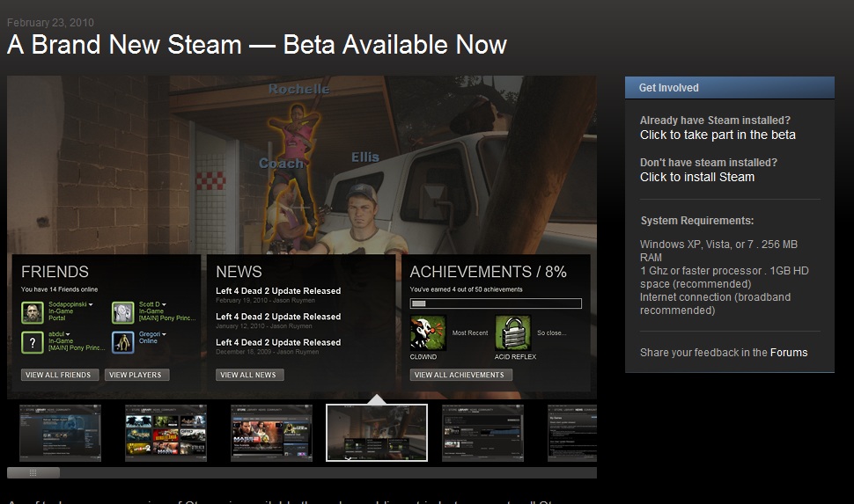Click Sodapopinski's friend avatar
This screenshot has height=504, width=854.
[x=32, y=312]
